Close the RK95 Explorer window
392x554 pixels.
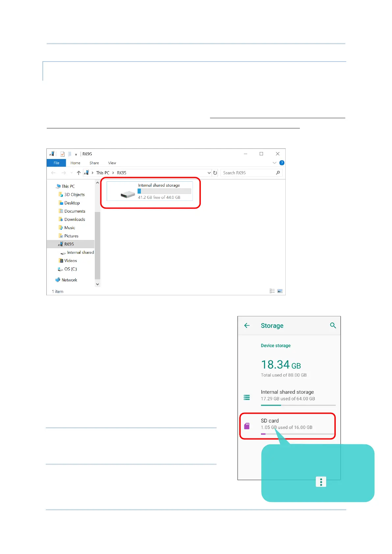click(277, 154)
